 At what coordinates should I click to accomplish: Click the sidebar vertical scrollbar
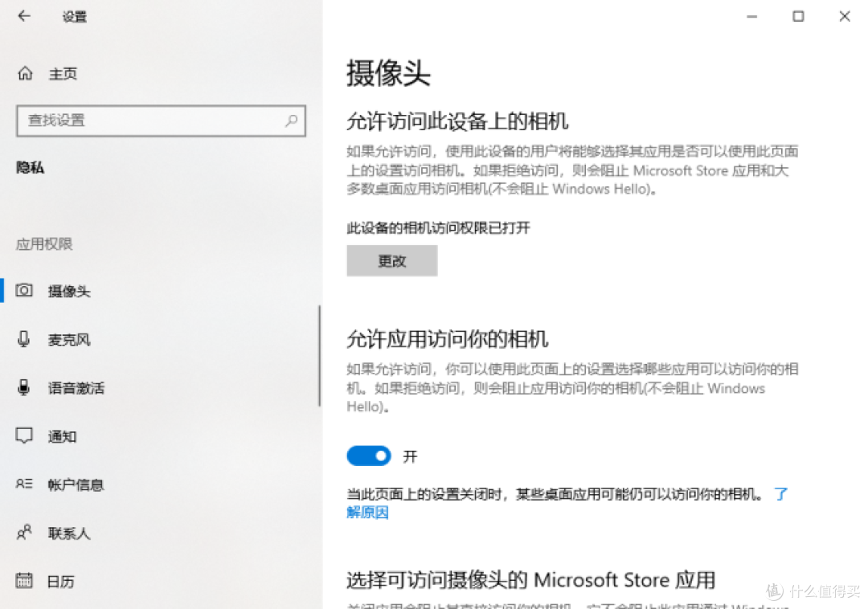point(319,356)
